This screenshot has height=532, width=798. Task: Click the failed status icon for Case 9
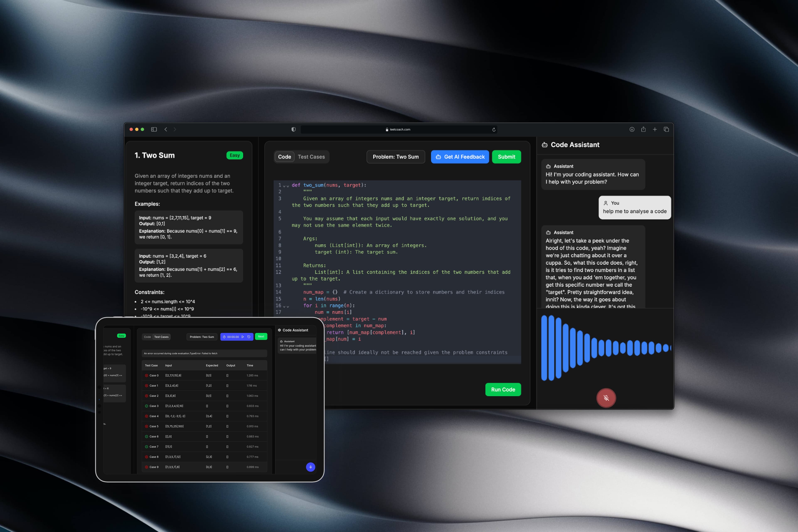[147, 467]
